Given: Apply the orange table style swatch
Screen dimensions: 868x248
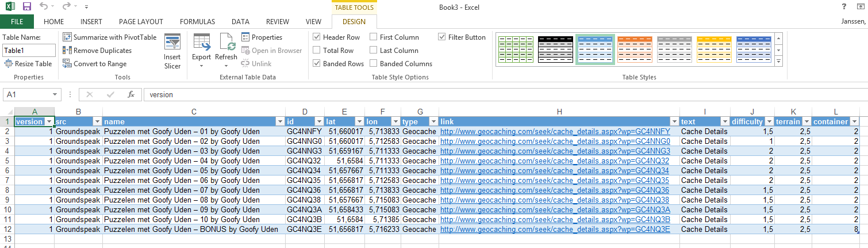Looking at the screenshot, I should tap(635, 50).
